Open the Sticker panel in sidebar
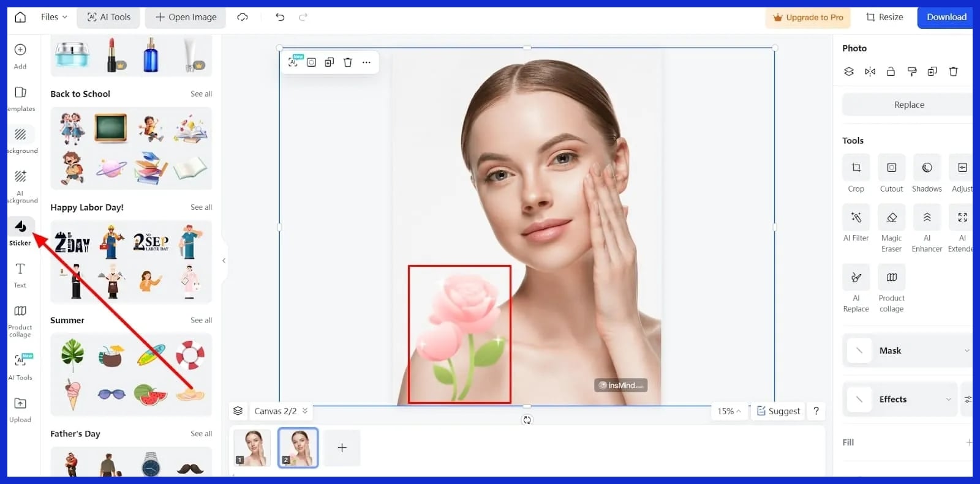 click(x=20, y=231)
